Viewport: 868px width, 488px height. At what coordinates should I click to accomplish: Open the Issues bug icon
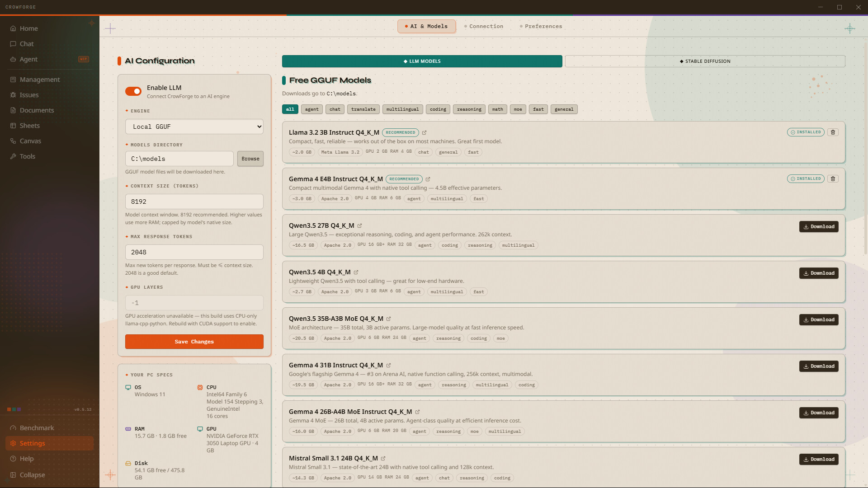[13, 95]
